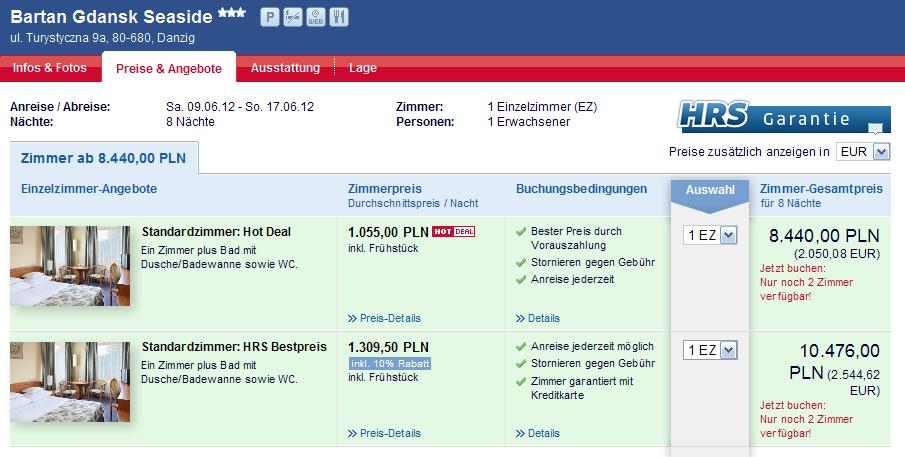905x457 pixels.
Task: Open room count dropdown for Hot Deal
Action: click(710, 235)
